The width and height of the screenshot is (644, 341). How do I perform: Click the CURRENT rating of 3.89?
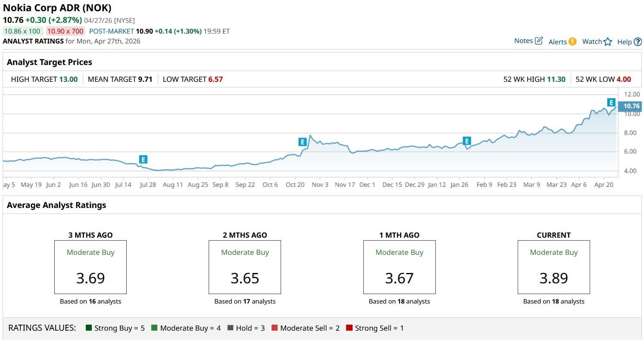[x=554, y=278]
